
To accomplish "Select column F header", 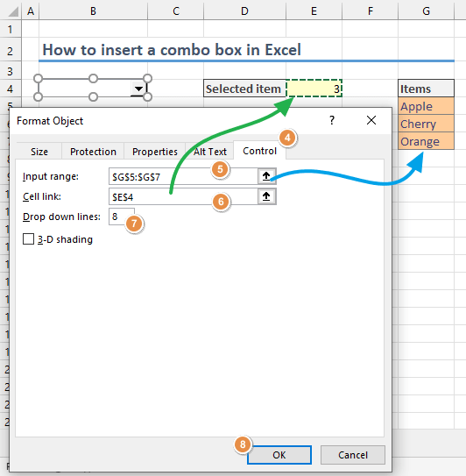I will point(371,11).
